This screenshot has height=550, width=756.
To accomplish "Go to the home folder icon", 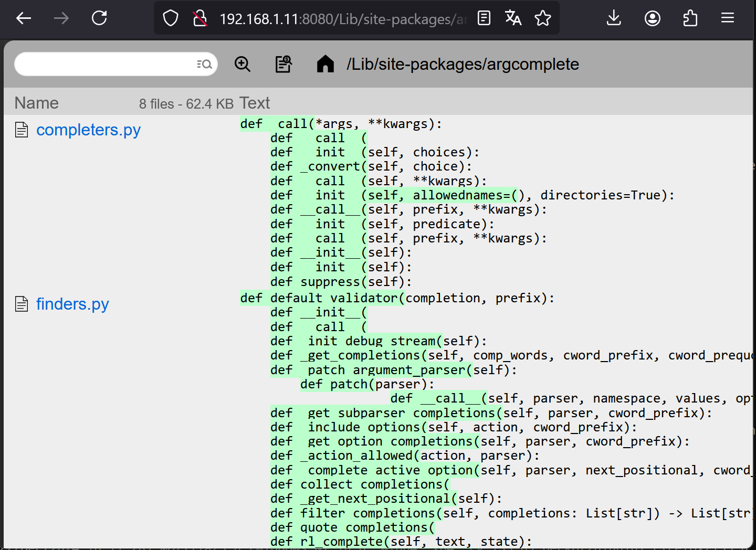I will click(x=325, y=64).
